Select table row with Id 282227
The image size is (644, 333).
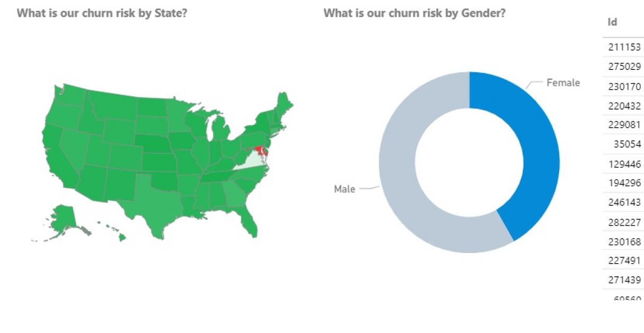coord(623,221)
